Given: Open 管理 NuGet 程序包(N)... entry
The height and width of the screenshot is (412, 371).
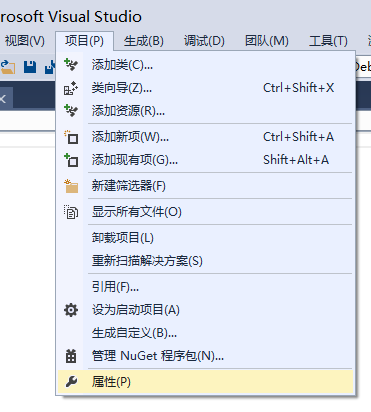Looking at the screenshot, I should pyautogui.click(x=205, y=356).
